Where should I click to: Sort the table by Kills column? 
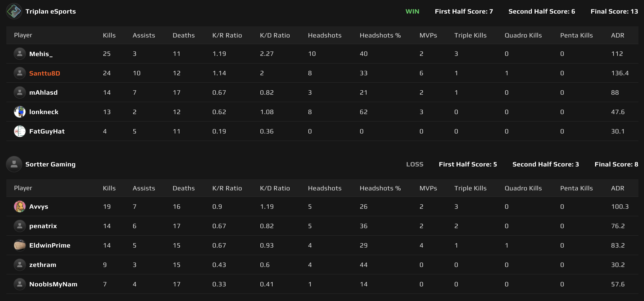(109, 35)
